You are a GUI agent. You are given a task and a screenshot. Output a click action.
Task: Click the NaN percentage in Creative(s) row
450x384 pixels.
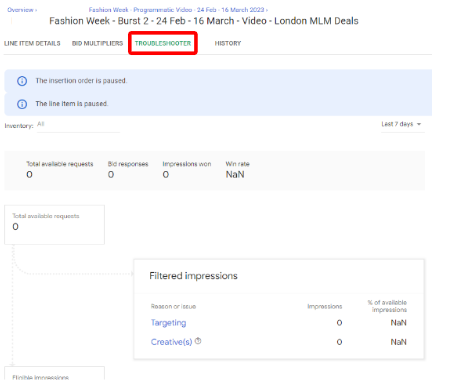[399, 342]
